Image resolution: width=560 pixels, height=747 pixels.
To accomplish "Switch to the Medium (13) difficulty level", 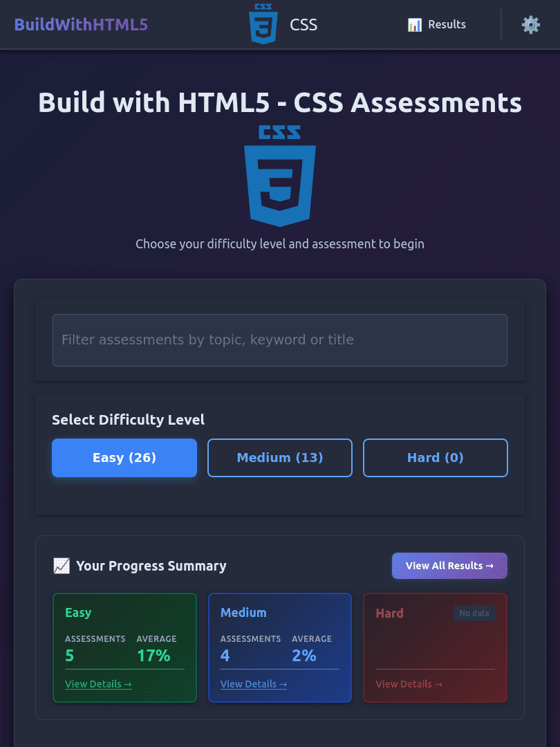I will pyautogui.click(x=280, y=458).
